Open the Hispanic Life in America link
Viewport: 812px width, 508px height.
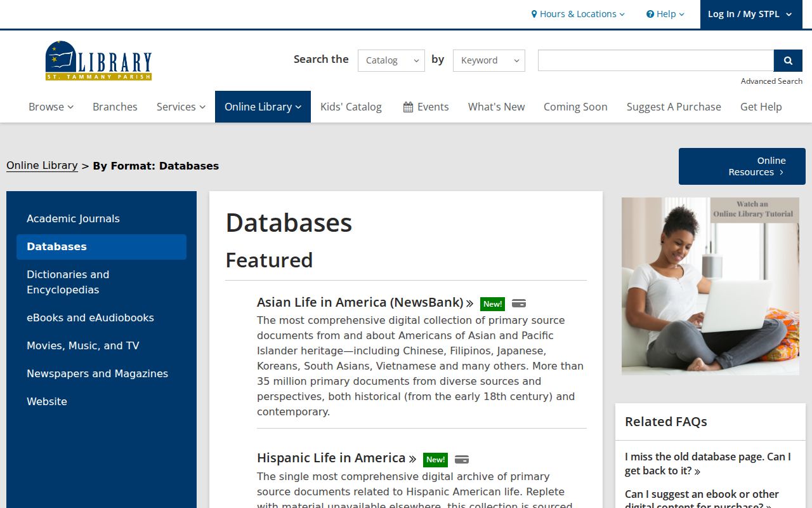(336, 458)
